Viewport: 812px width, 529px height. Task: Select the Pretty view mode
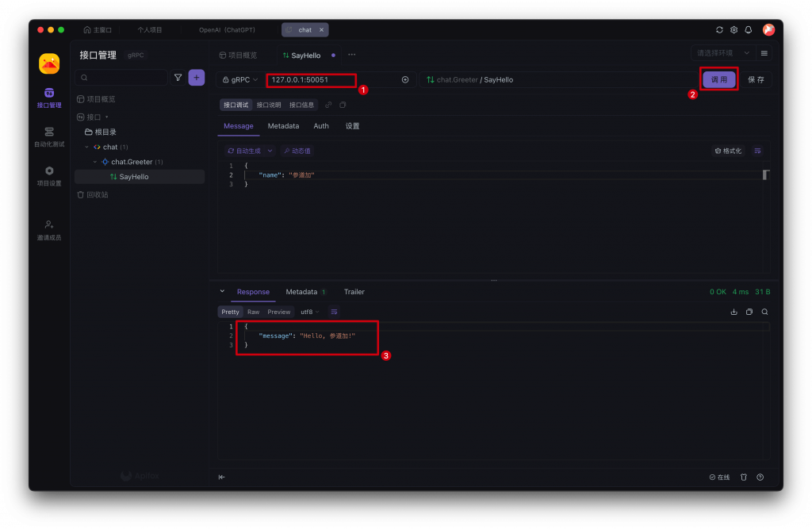click(x=231, y=312)
